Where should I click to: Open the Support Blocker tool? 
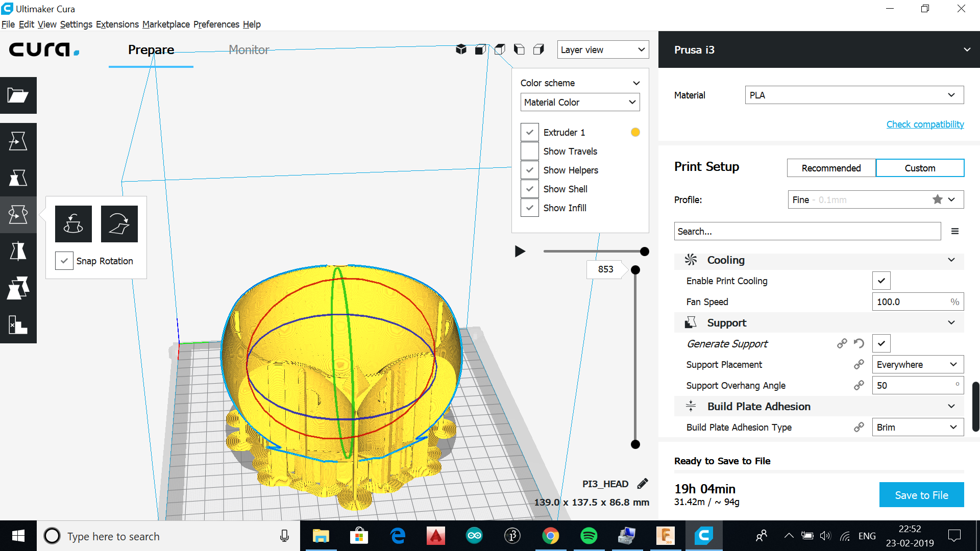pyautogui.click(x=18, y=325)
